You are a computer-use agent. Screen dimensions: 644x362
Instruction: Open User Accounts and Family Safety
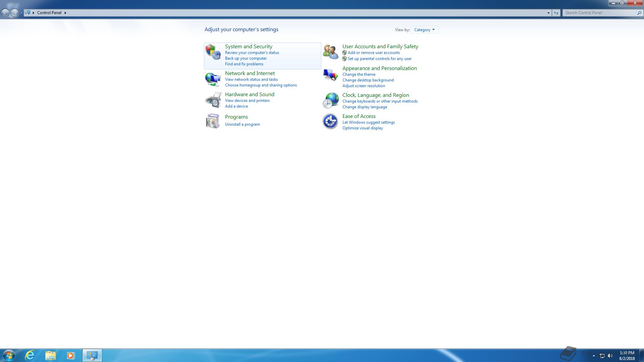click(x=380, y=46)
